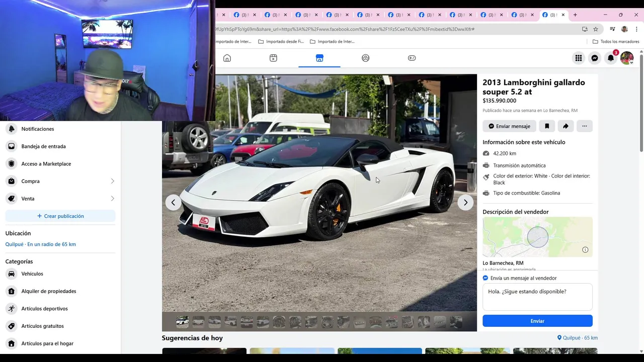The height and width of the screenshot is (362, 644).
Task: Open the Chrome three-dots menu
Action: point(636,29)
